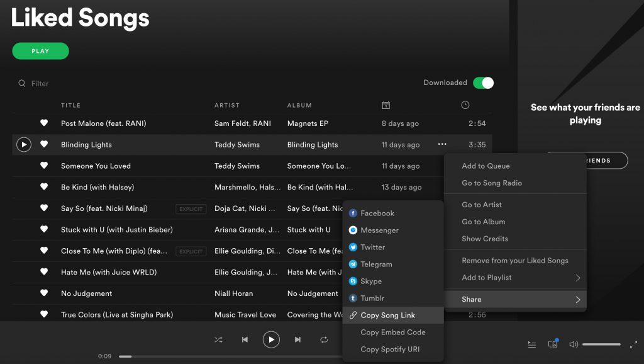Skip to previous track
The width and height of the screenshot is (644, 364).
coord(245,339)
